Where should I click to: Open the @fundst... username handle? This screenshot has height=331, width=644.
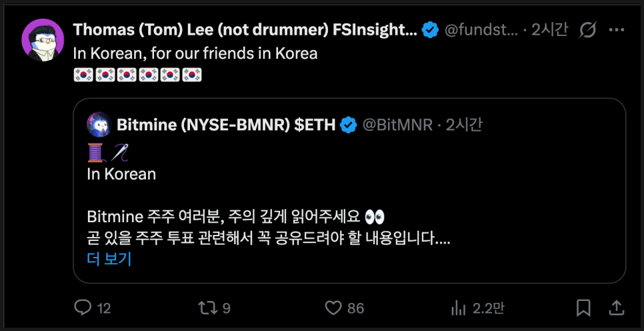[x=480, y=30]
